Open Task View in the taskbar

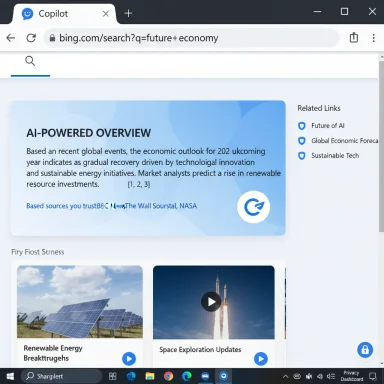click(x=113, y=376)
